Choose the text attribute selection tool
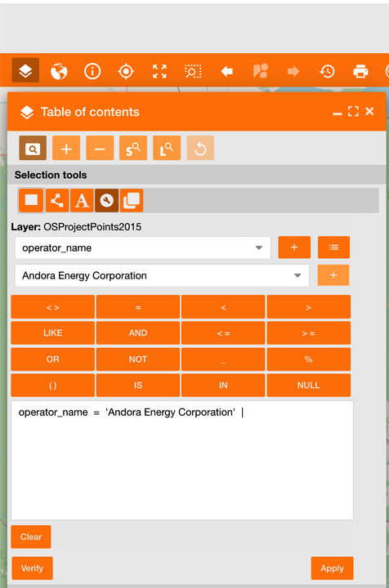This screenshot has width=389, height=588. pos(82,200)
